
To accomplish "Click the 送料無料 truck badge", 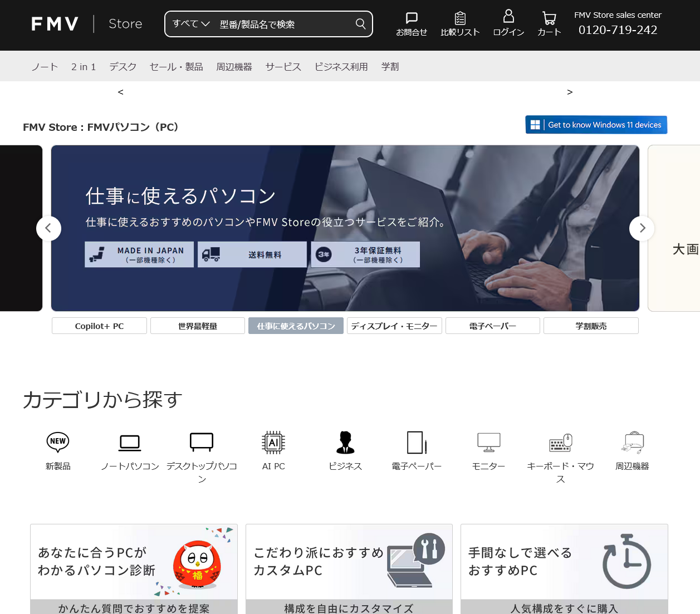I will [252, 254].
